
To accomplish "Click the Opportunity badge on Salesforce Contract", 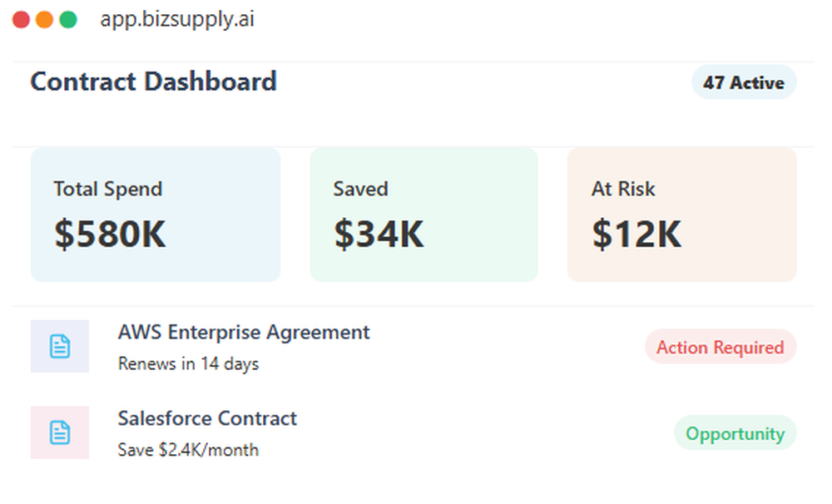I will click(x=735, y=433).
